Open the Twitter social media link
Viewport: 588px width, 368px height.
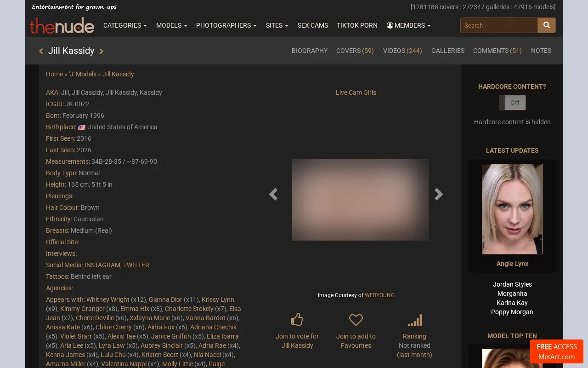pos(136,265)
